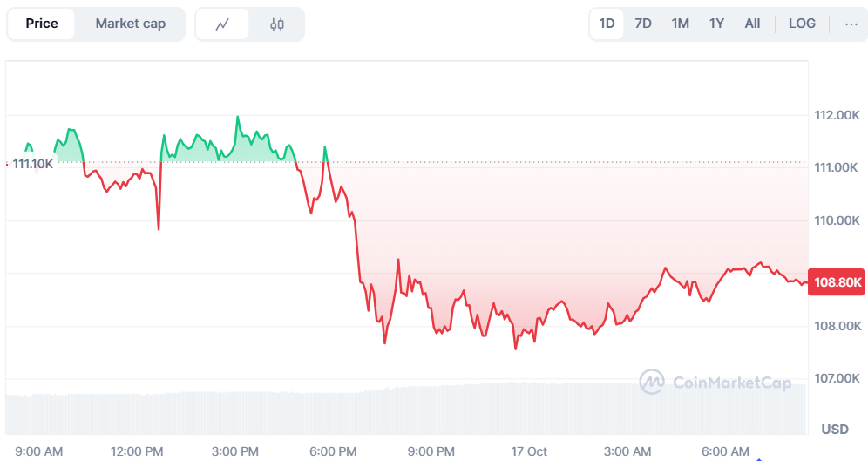868x461 pixels.
Task: Switch to line chart view icon
Action: coord(222,24)
